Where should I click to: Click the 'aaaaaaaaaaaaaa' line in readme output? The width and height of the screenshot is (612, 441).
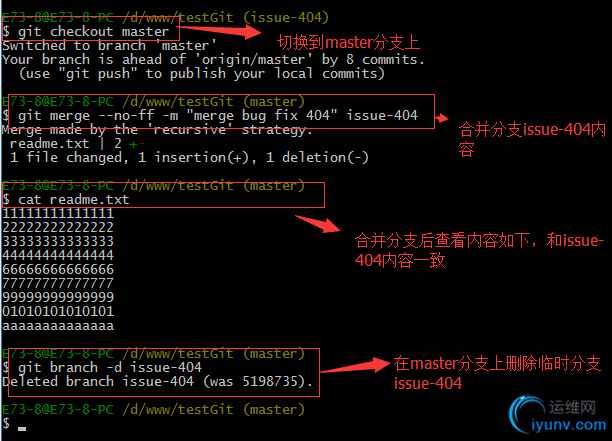point(58,325)
